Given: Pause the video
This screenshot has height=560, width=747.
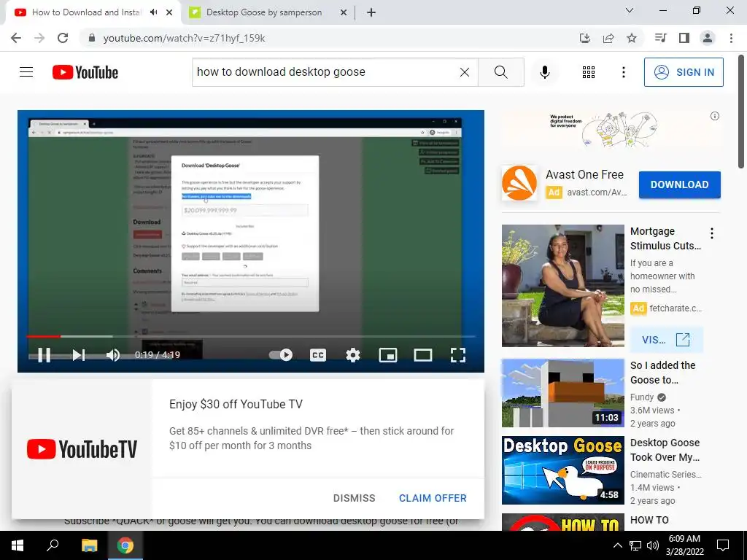Looking at the screenshot, I should pos(44,355).
